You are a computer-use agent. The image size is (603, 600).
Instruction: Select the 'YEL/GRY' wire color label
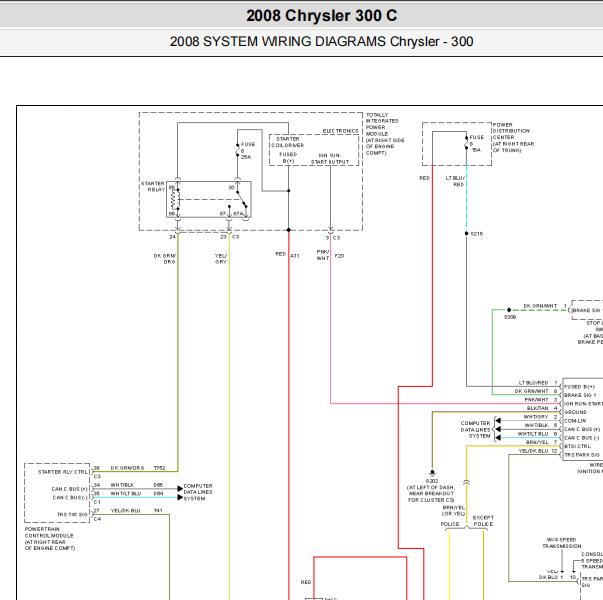tap(221, 258)
